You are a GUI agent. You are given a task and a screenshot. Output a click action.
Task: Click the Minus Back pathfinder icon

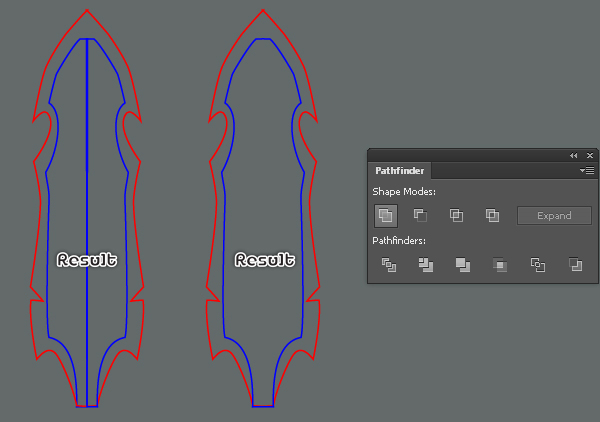click(x=575, y=265)
